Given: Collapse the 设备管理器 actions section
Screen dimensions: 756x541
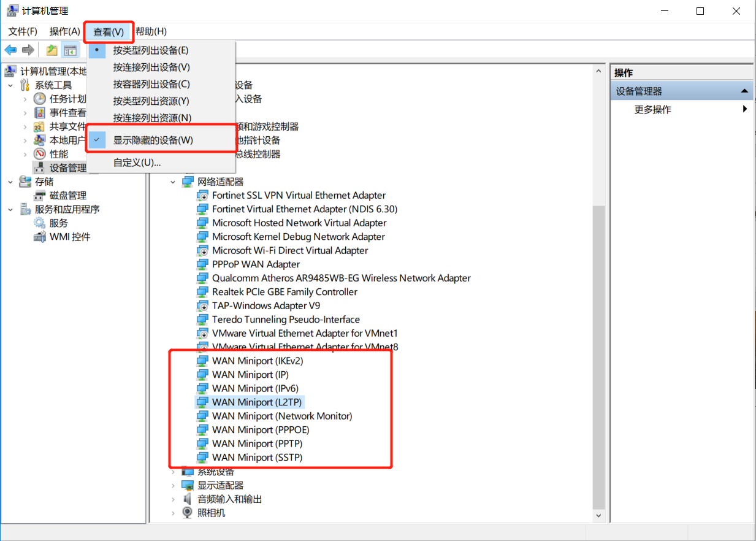Looking at the screenshot, I should click(x=744, y=91).
